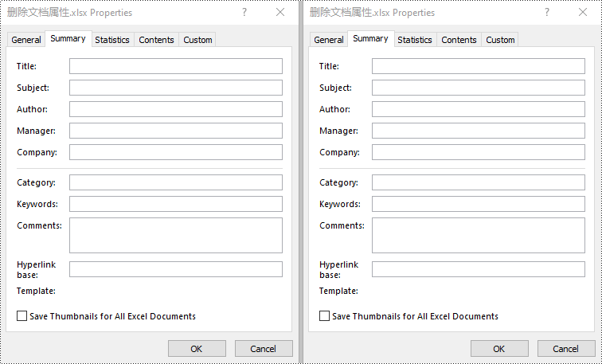
Task: Enable Save Thumbnails checkbox in left dialog
Action: (21, 316)
